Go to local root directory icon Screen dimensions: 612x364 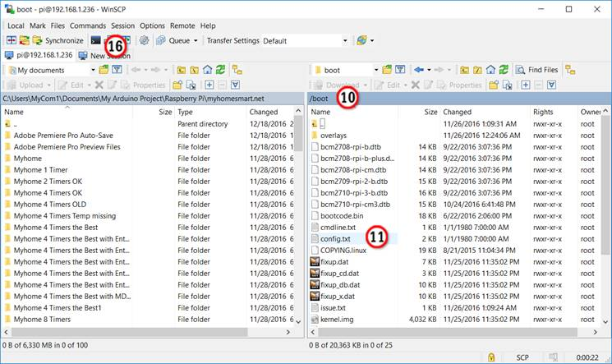(194, 70)
